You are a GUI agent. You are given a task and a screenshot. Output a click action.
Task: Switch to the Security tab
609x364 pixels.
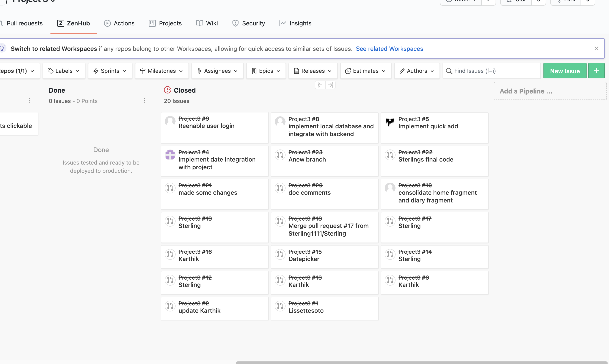pyautogui.click(x=248, y=23)
